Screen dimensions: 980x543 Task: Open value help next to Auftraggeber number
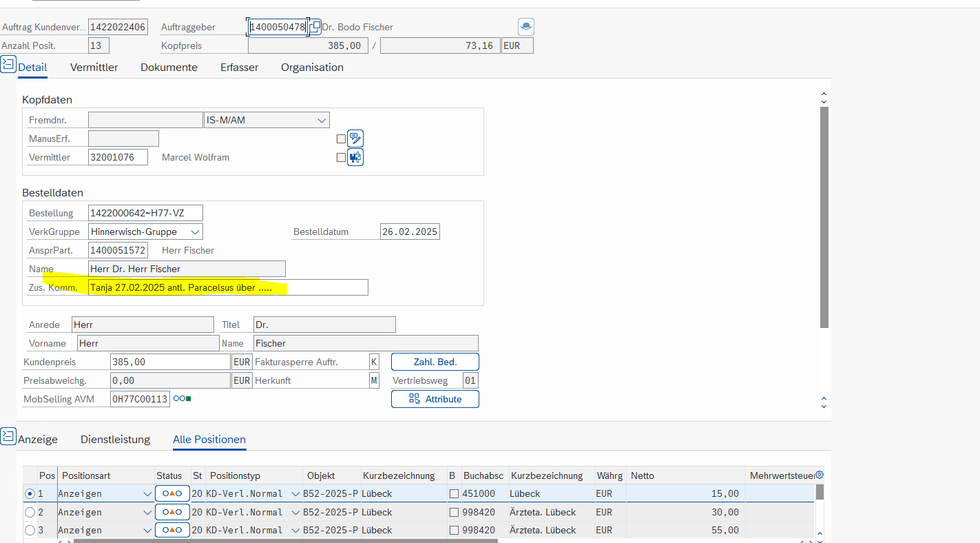pos(314,27)
